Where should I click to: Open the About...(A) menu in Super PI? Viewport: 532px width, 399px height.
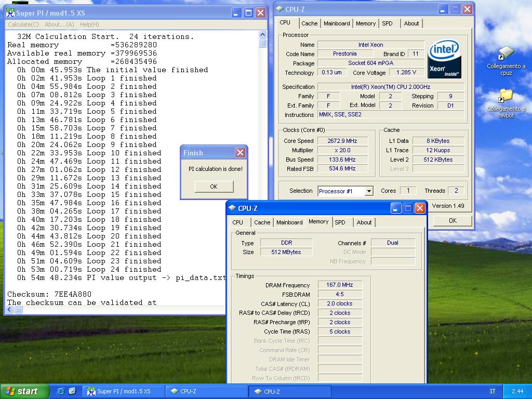59,24
